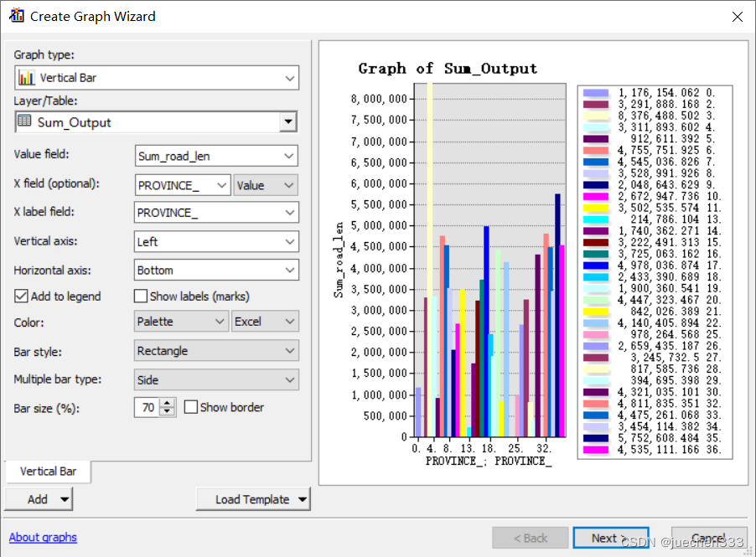The height and width of the screenshot is (557, 756).
Task: Click the legend swatch for 3,291,888.168
Action: [596, 105]
